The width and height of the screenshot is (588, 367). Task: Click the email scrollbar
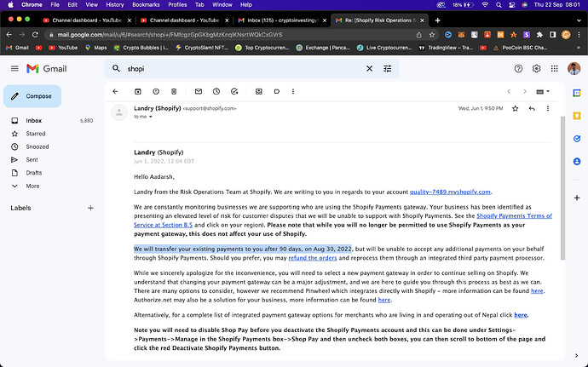pos(562,187)
